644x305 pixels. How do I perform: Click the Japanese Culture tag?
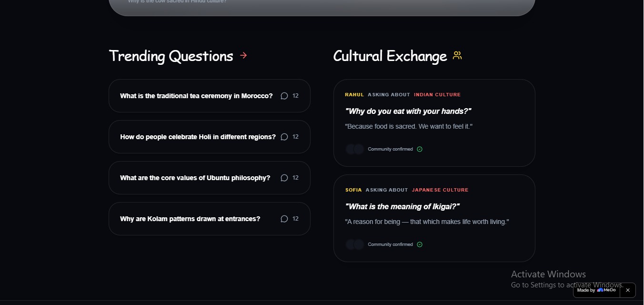440,190
